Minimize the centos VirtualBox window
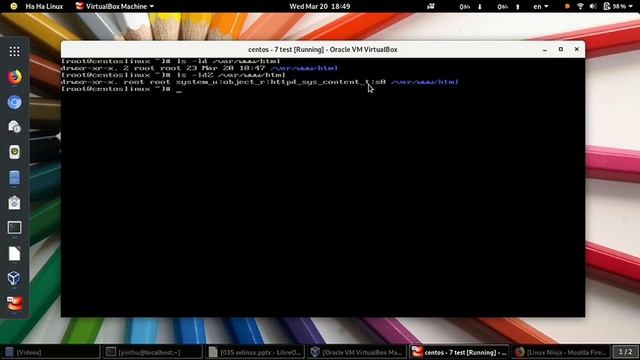 544,49
